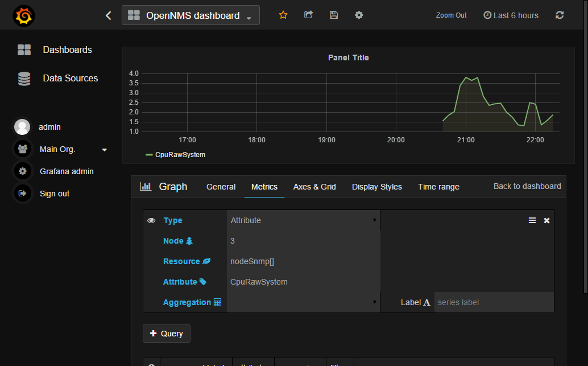Open Grafana admin section
588x366 pixels.
coord(67,171)
